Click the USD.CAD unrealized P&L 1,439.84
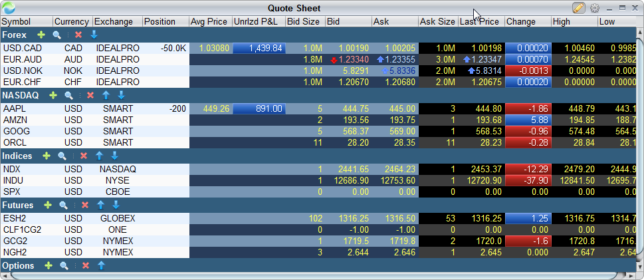Viewport: 644px width, 280px height. pyautogui.click(x=259, y=49)
